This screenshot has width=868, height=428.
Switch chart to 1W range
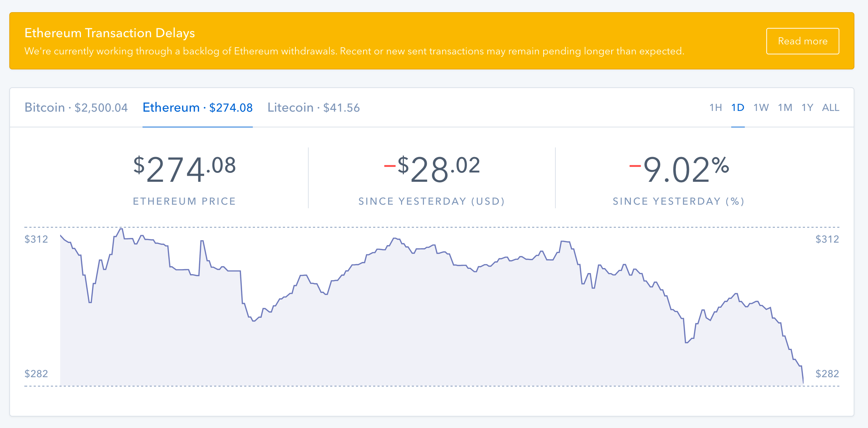[761, 108]
